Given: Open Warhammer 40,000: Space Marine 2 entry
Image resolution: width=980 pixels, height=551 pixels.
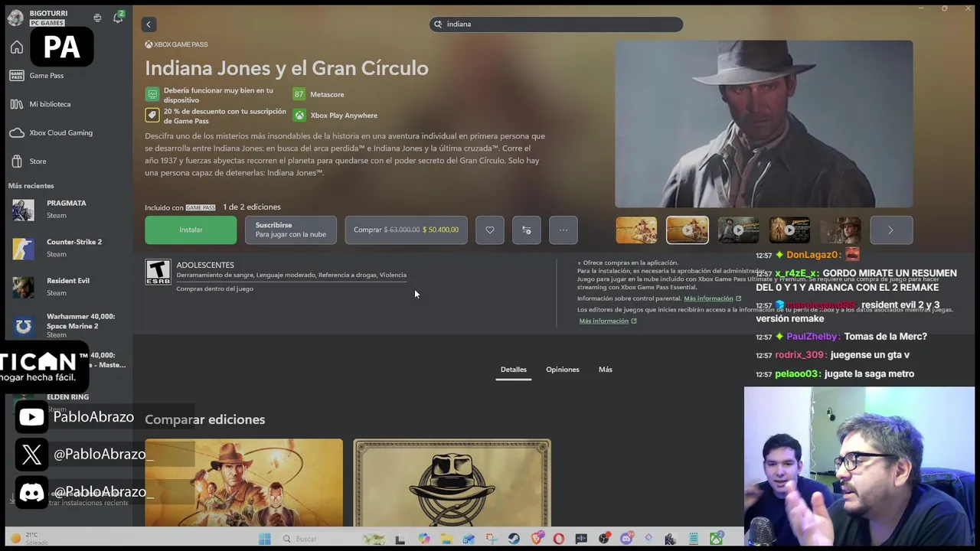Looking at the screenshot, I should (x=67, y=326).
